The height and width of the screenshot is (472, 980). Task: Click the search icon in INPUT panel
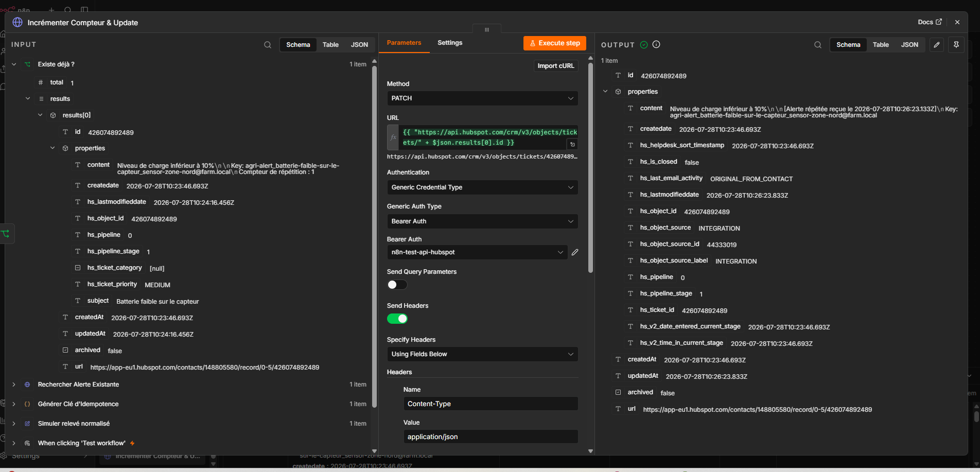(268, 45)
